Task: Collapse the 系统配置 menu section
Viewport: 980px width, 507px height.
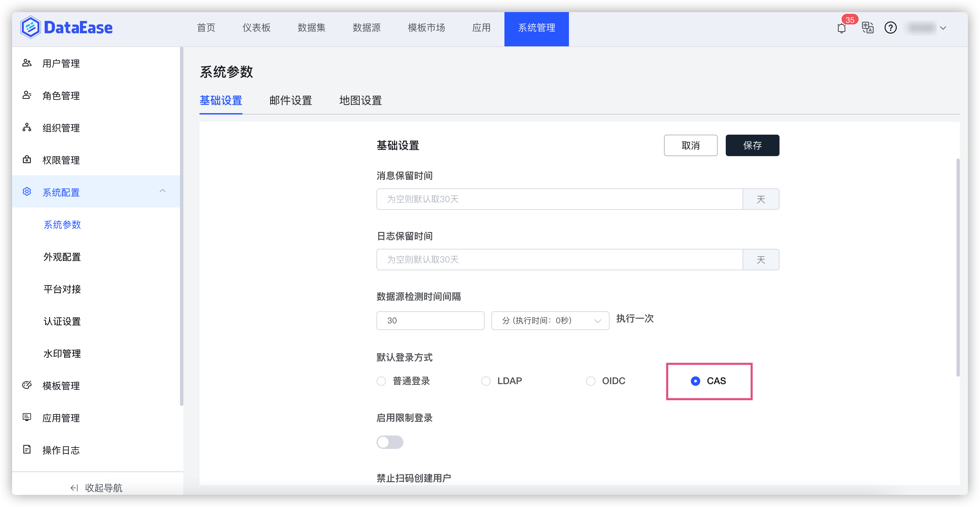Action: (163, 191)
